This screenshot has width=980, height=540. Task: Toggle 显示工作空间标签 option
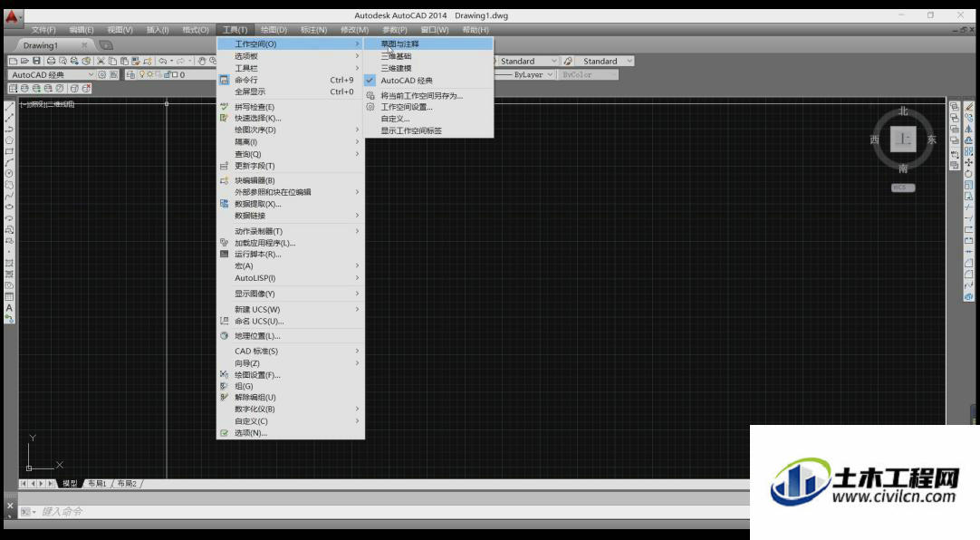pos(428,130)
